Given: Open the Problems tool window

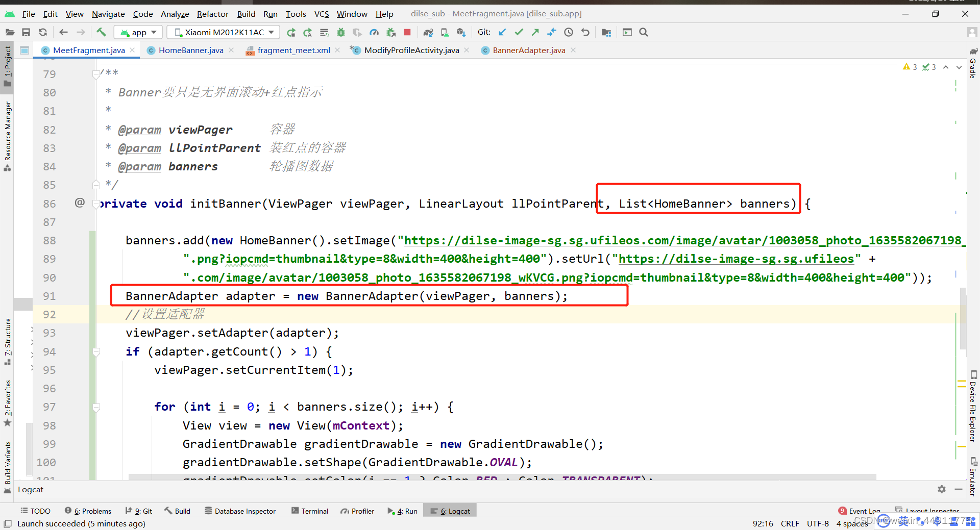Looking at the screenshot, I should (88, 511).
